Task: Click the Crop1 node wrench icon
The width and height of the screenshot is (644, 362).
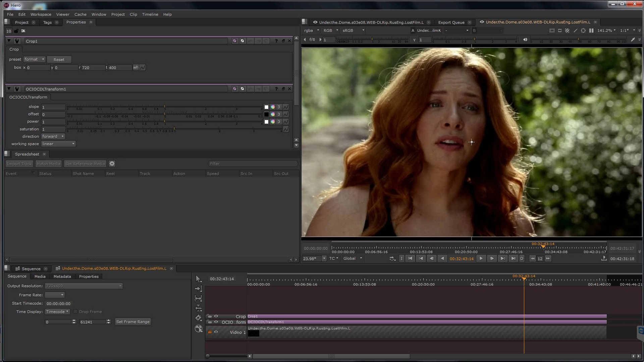Action: pos(17,41)
